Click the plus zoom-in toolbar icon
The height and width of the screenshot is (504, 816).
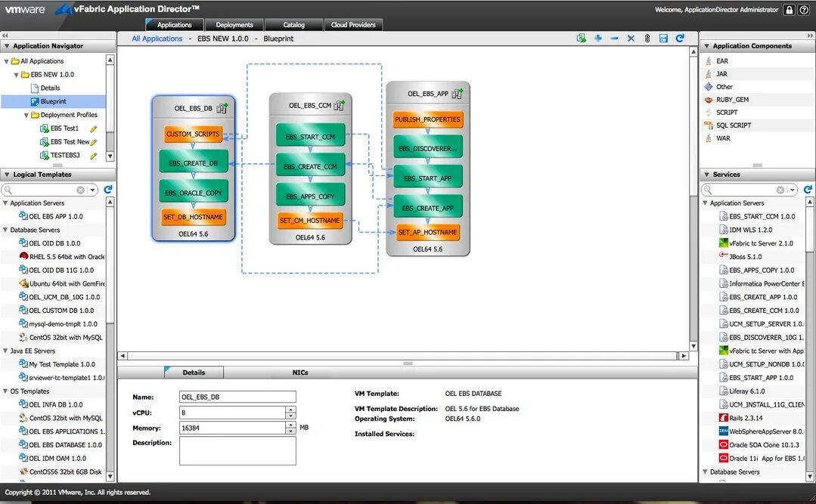coord(598,39)
